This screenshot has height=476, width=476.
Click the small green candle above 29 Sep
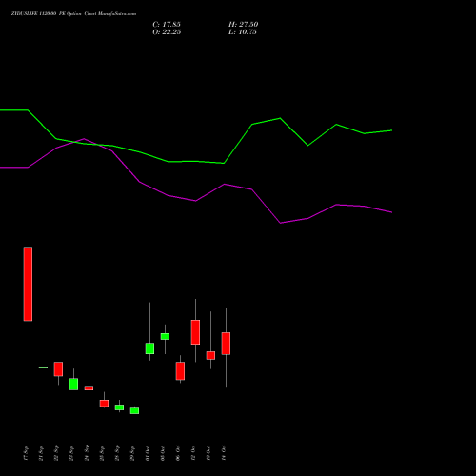[134, 411]
